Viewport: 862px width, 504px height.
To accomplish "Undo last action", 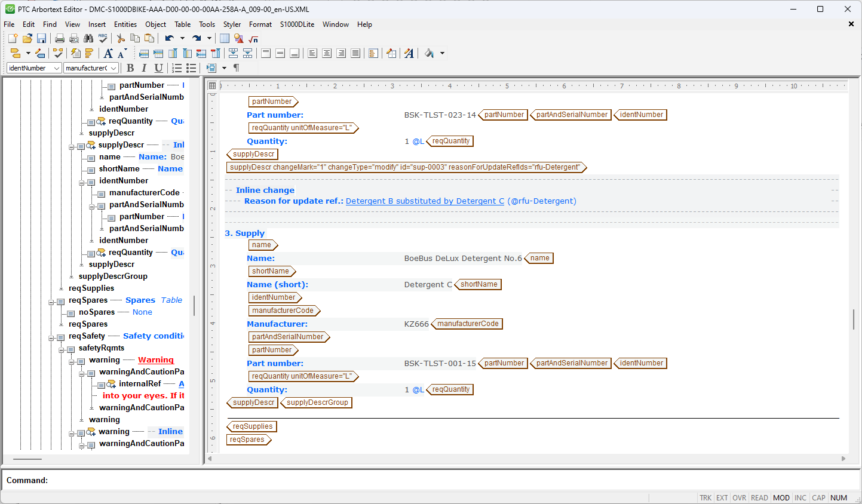I will (170, 38).
